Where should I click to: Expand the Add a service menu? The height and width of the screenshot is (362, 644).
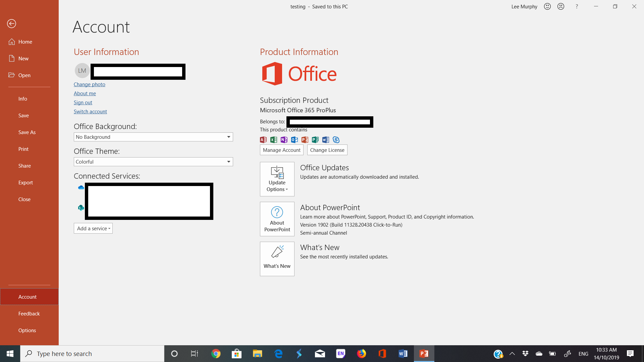pos(93,228)
